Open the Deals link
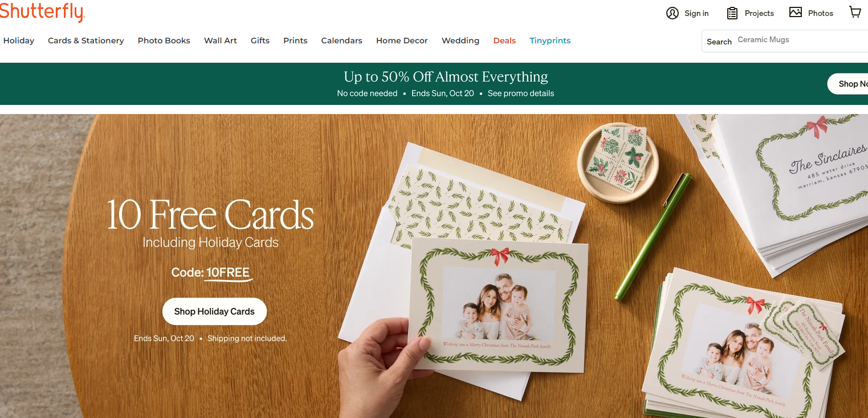Image resolution: width=868 pixels, height=418 pixels. pyautogui.click(x=504, y=40)
